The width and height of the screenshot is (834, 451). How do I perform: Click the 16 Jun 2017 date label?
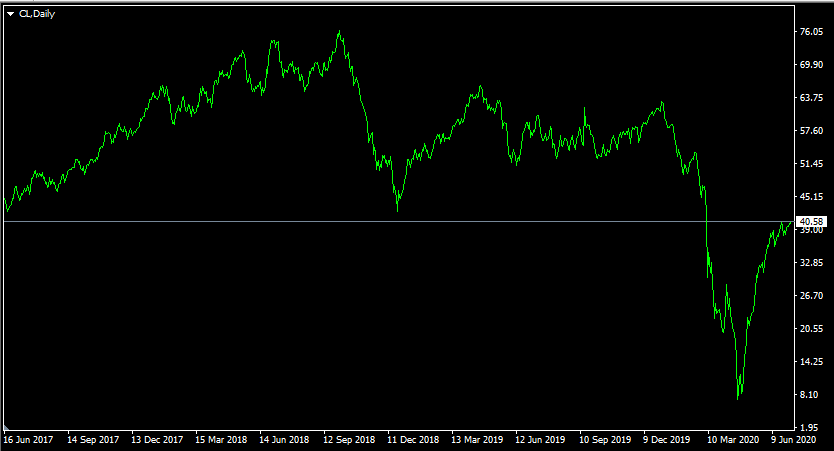point(28,440)
